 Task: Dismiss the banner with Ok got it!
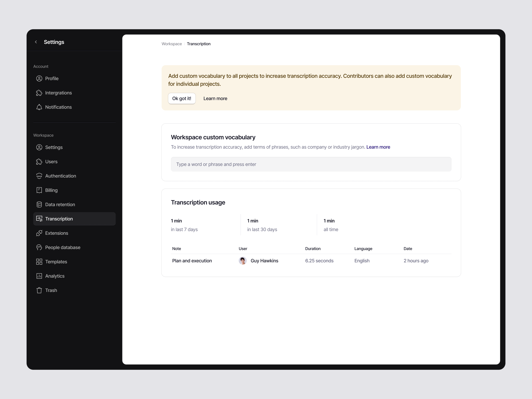[x=182, y=98]
